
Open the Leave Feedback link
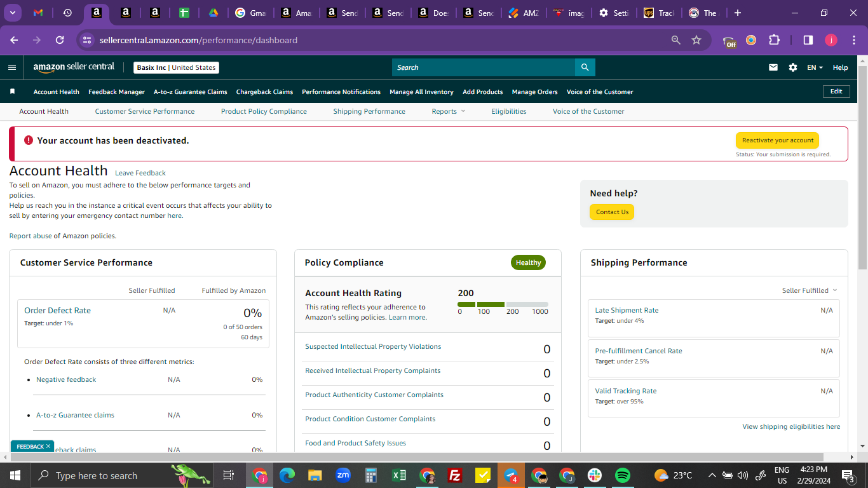pyautogui.click(x=140, y=173)
